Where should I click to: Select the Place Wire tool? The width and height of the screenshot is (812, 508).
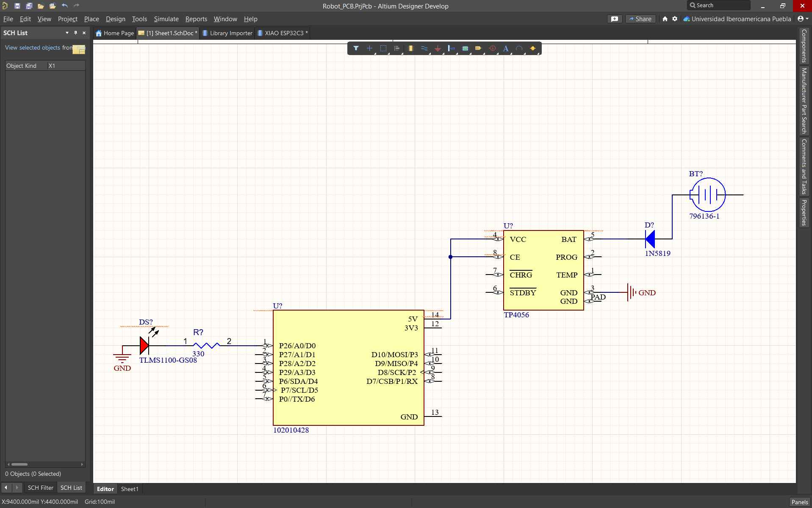[424, 48]
